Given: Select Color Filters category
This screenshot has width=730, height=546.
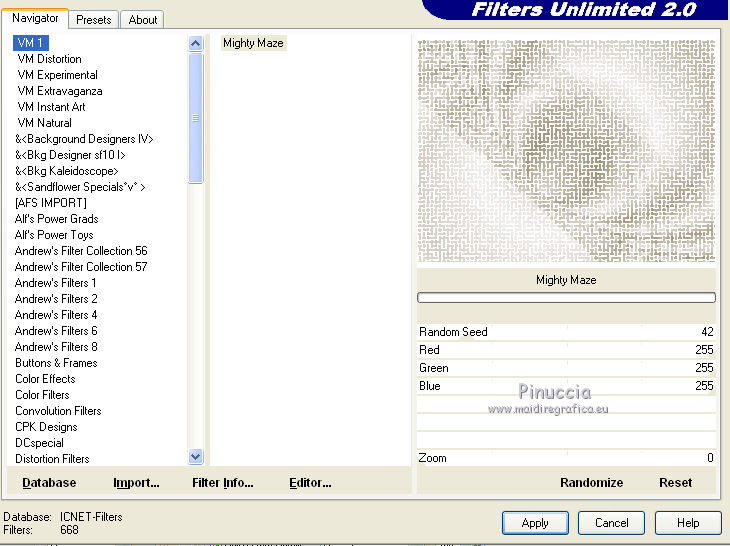Looking at the screenshot, I should pos(42,395).
